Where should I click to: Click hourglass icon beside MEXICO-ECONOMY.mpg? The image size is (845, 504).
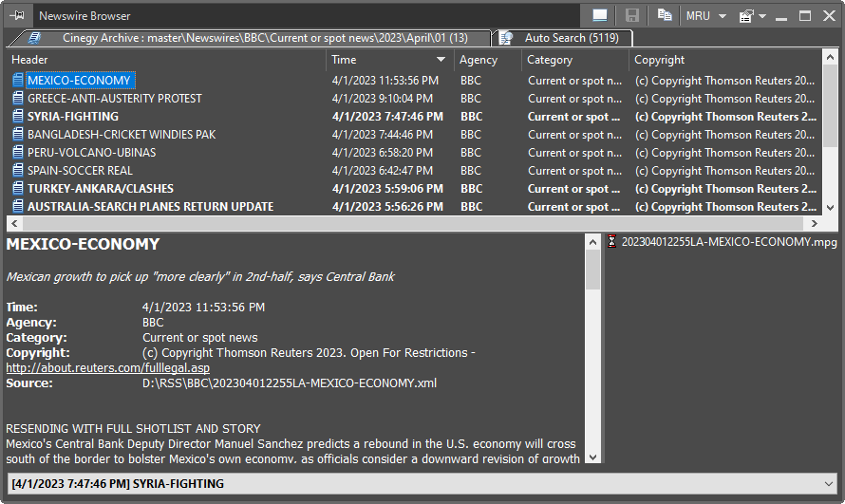611,241
